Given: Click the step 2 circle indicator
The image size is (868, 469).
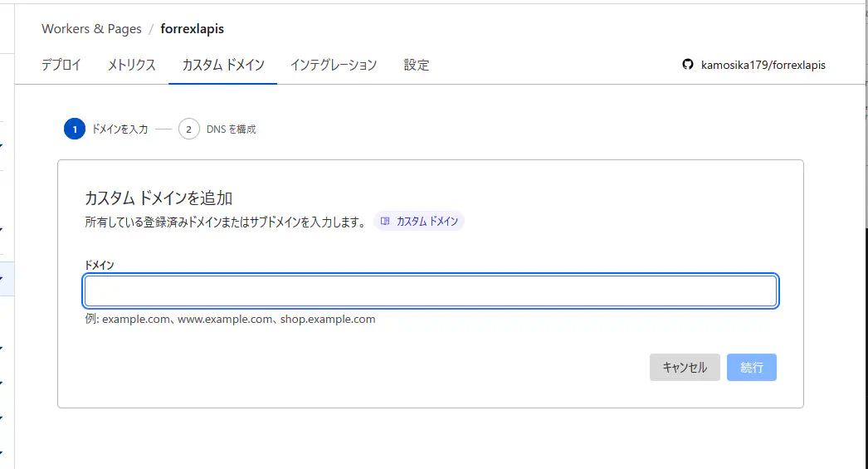Looking at the screenshot, I should click(x=189, y=129).
